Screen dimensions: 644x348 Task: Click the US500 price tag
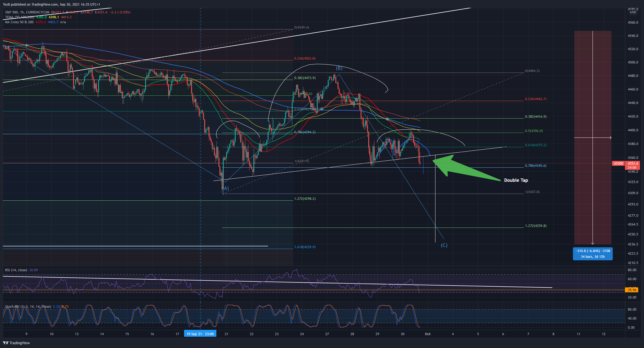[x=618, y=163]
